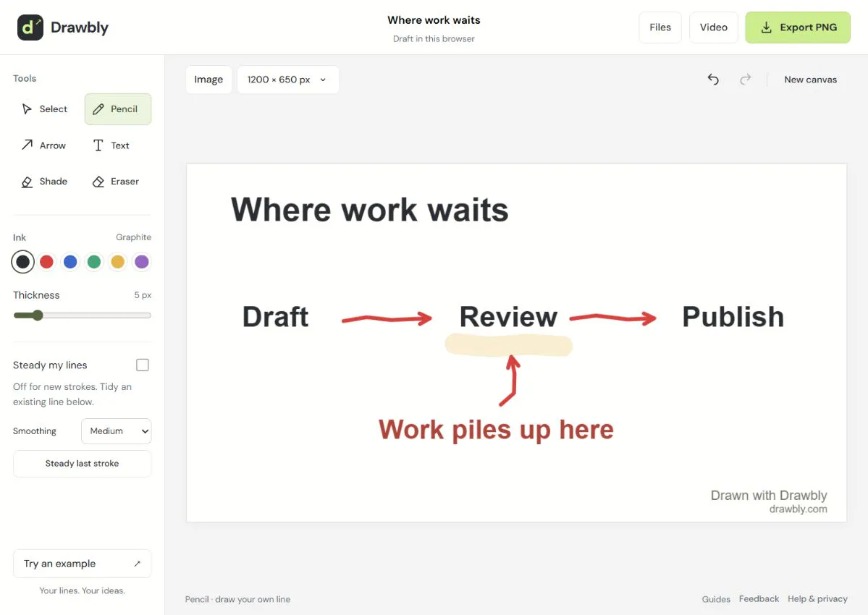868x615 pixels.
Task: Export the drawing as PNG
Action: 798,27
